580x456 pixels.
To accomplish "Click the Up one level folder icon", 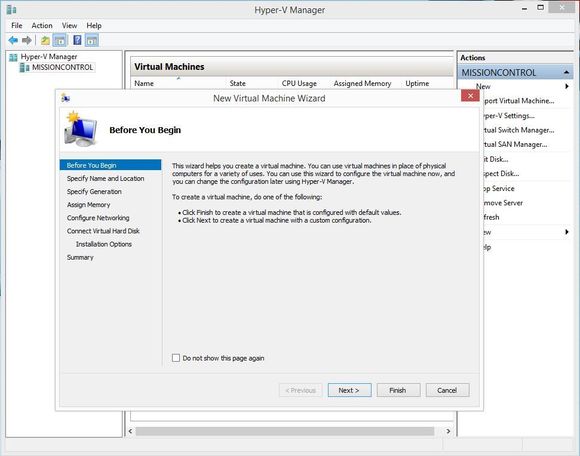I will 45,40.
